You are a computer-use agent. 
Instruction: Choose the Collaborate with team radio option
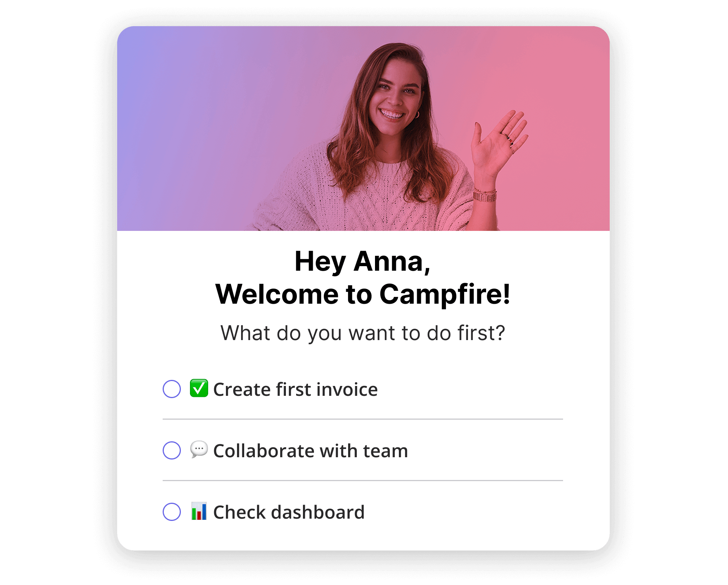point(172,450)
